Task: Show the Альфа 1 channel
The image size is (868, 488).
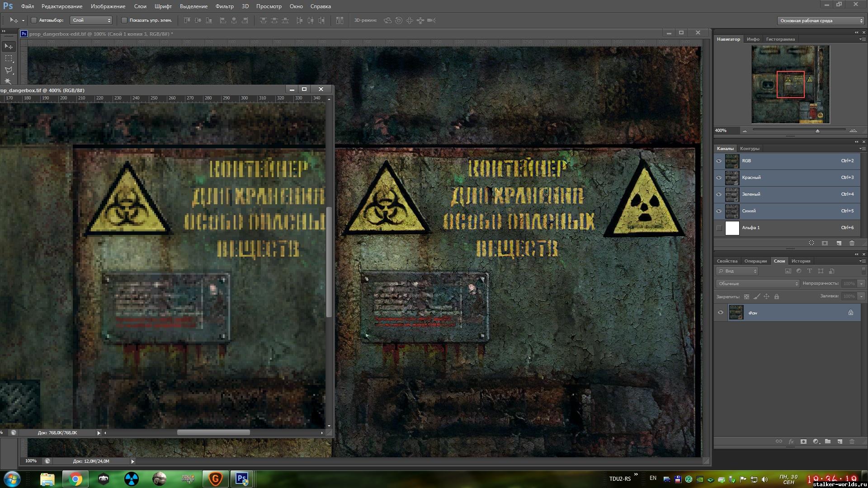Action: click(719, 228)
